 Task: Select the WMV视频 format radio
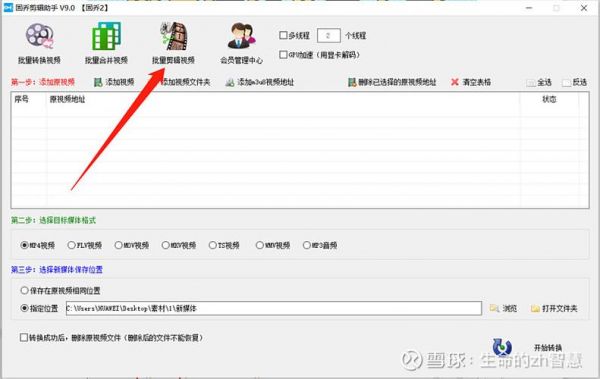(x=259, y=245)
